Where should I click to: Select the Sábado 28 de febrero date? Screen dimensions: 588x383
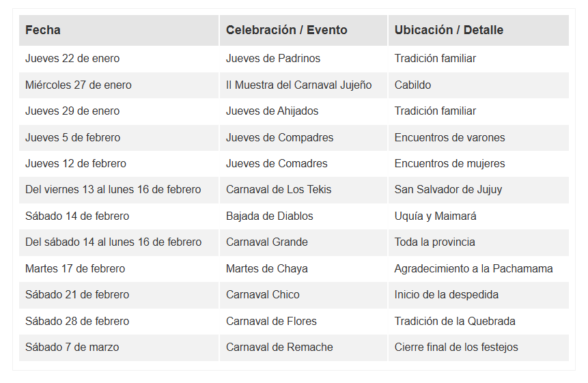click(77, 322)
